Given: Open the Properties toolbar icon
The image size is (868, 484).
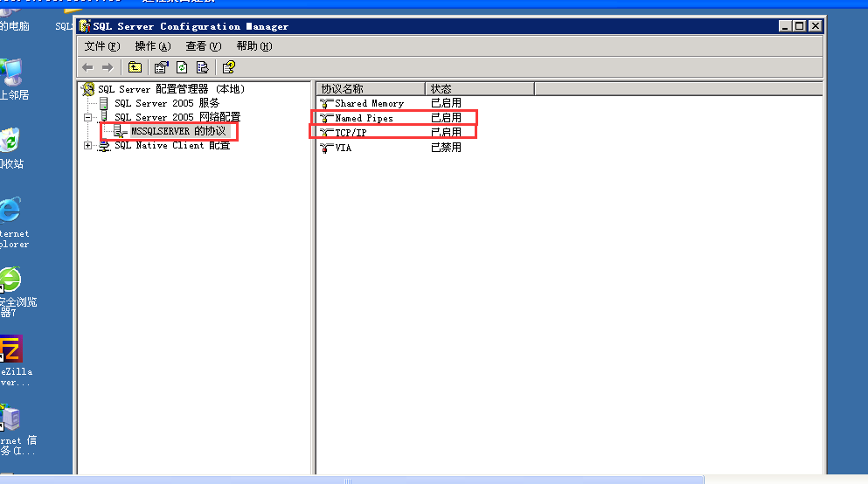Looking at the screenshot, I should [x=161, y=67].
